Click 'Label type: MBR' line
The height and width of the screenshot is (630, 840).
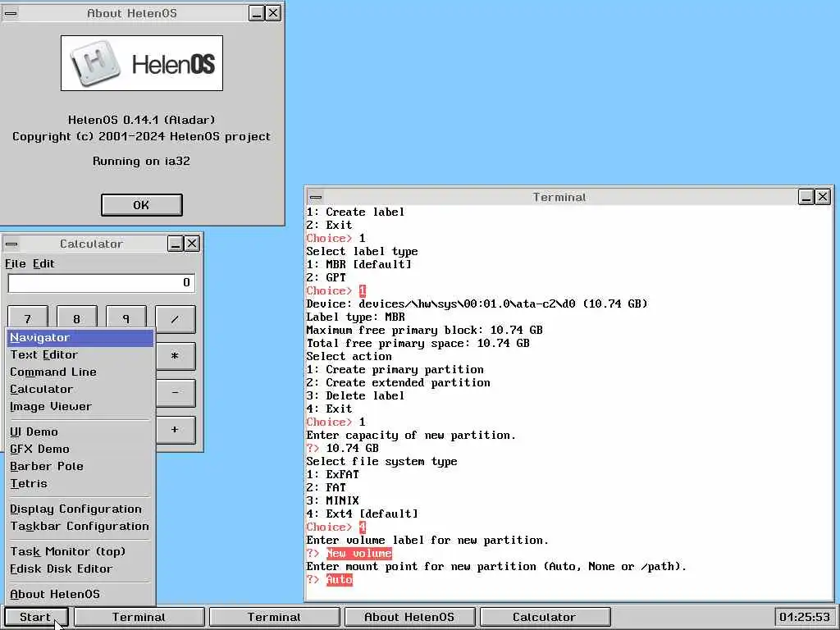[x=356, y=317]
